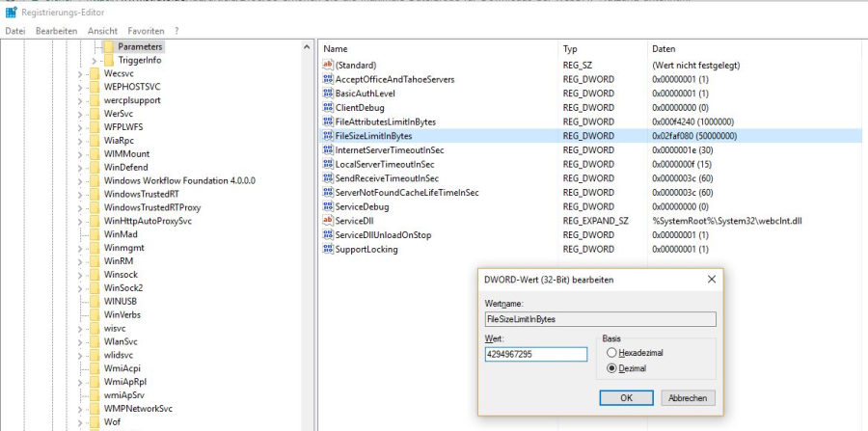Click the REG_EXPAND_SZ type cell
The height and width of the screenshot is (431, 868).
(596, 221)
